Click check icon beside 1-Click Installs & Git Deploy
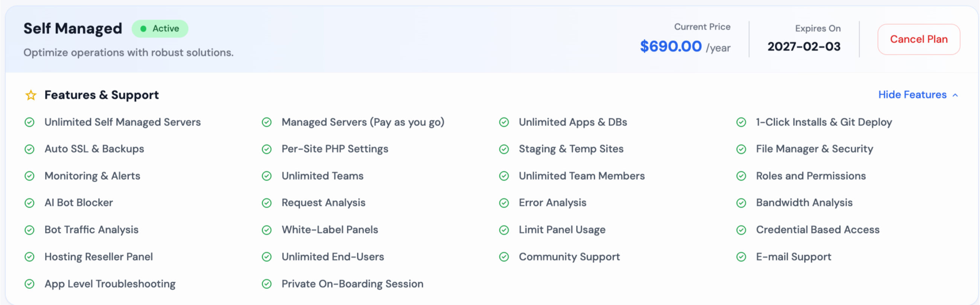 click(741, 122)
